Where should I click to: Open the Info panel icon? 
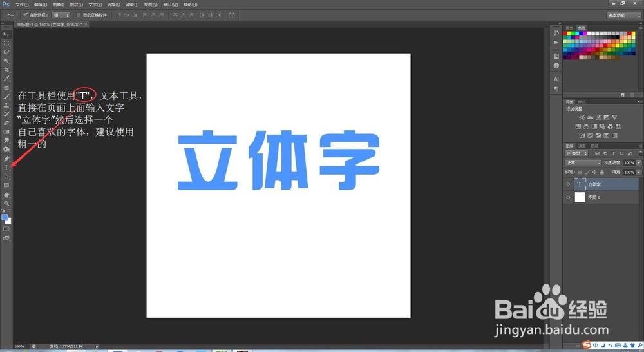556,65
